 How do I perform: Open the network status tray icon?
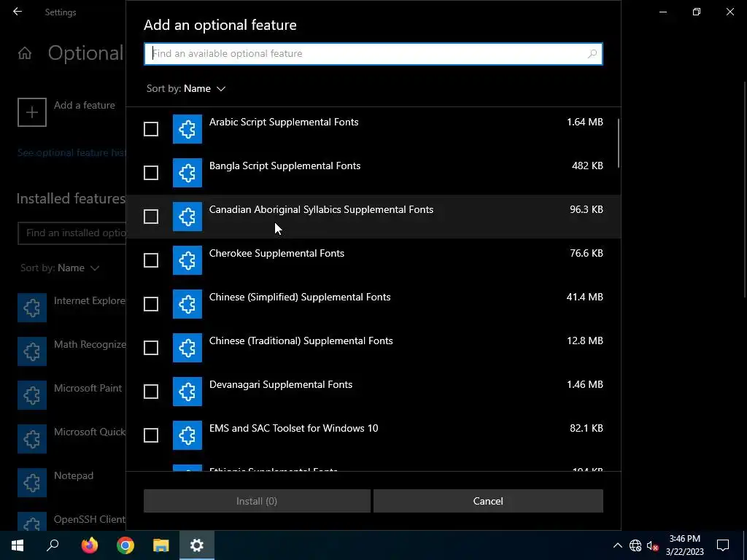(635, 545)
